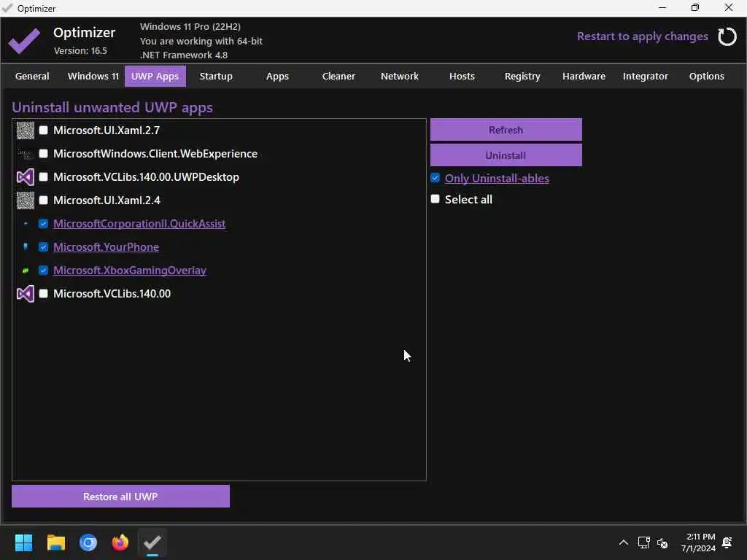Click the Microsoft.XboxGamingOverlay label
The width and height of the screenshot is (747, 560).
click(130, 270)
